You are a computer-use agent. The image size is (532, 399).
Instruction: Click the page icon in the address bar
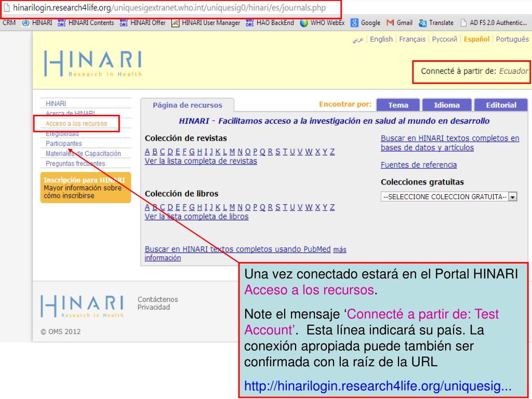pyautogui.click(x=6, y=8)
